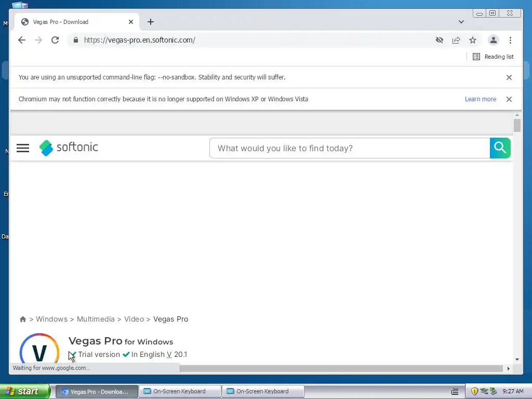532x399 pixels.
Task: Open second On-Screen Keyboard taskbar item
Action: pyautogui.click(x=263, y=392)
